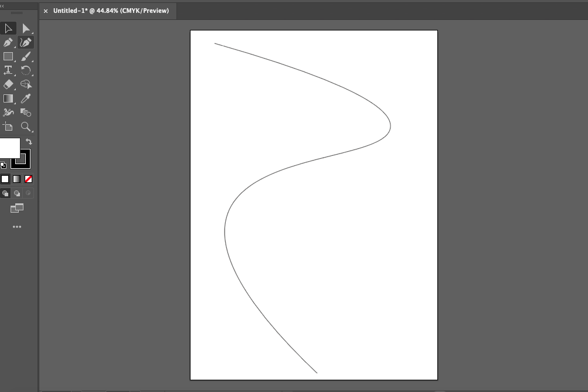Select the Rotate tool
Screen dimensions: 588x392
pyautogui.click(x=26, y=70)
